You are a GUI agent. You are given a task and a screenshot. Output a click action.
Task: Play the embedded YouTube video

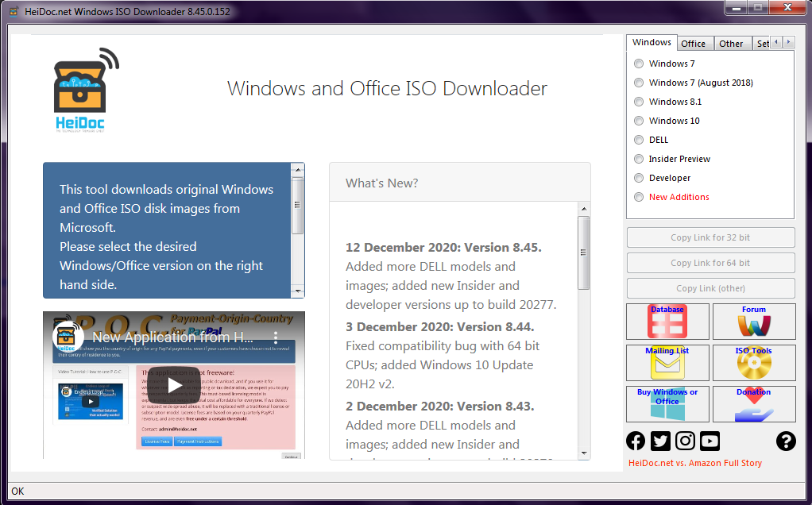click(174, 385)
